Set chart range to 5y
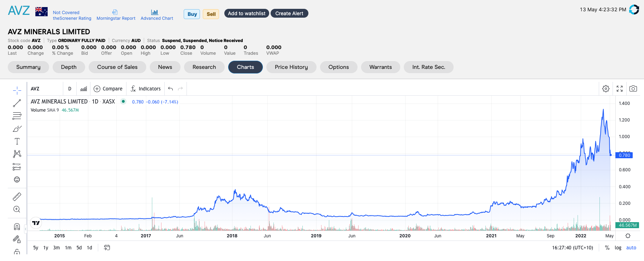This screenshot has width=644, height=261. pos(36,248)
